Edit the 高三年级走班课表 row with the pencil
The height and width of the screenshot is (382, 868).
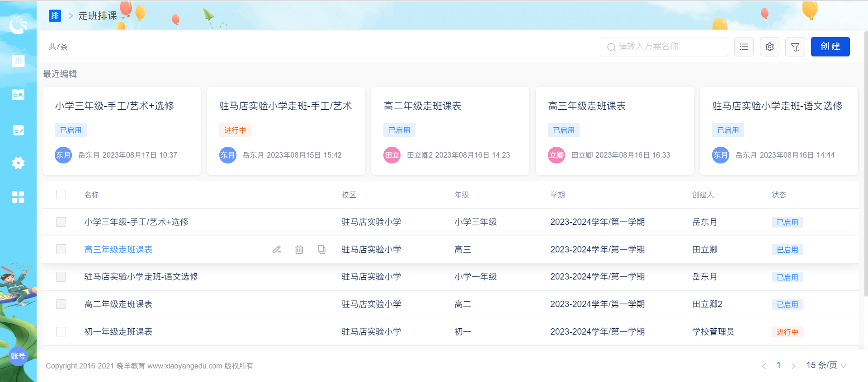[277, 249]
